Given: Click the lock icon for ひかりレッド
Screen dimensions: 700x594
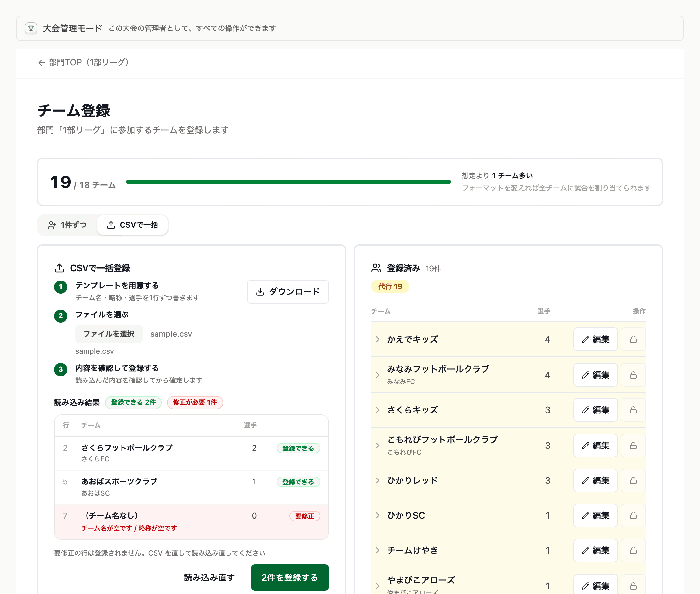Looking at the screenshot, I should [x=633, y=480].
